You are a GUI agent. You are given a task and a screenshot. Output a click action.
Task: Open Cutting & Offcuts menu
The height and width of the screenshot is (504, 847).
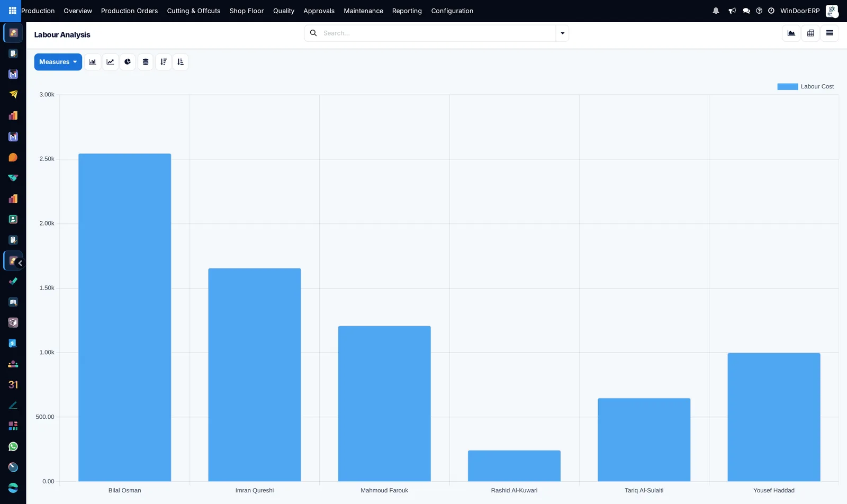[194, 11]
